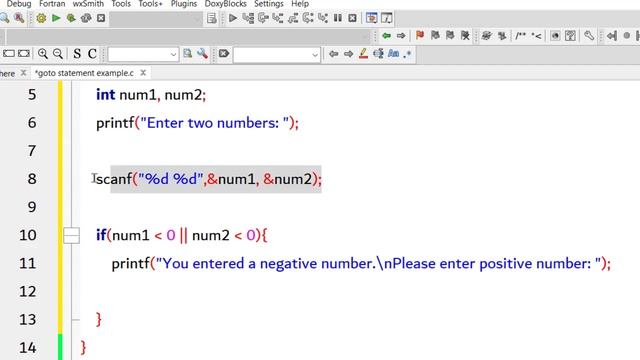Open the select target dialog icon
This screenshot has width=640, height=360.
click(211, 18)
